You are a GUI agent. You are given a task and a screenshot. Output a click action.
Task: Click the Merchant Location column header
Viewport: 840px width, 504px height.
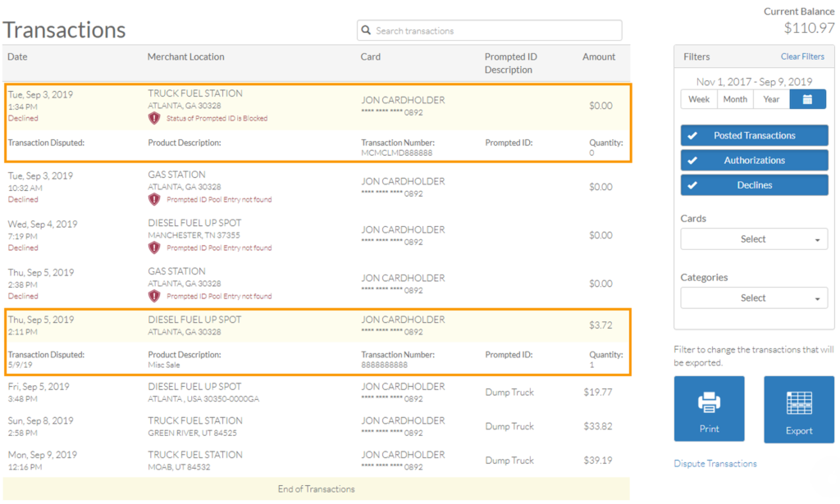[x=186, y=57]
